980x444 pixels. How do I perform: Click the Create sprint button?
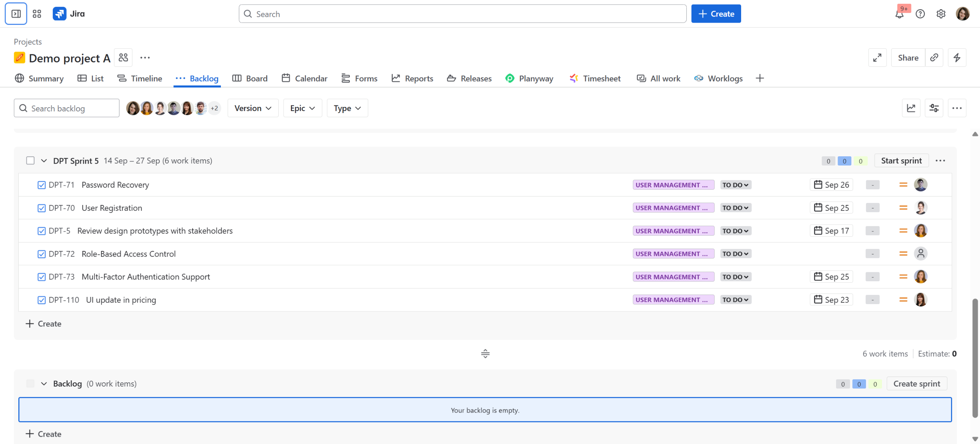[x=916, y=383]
